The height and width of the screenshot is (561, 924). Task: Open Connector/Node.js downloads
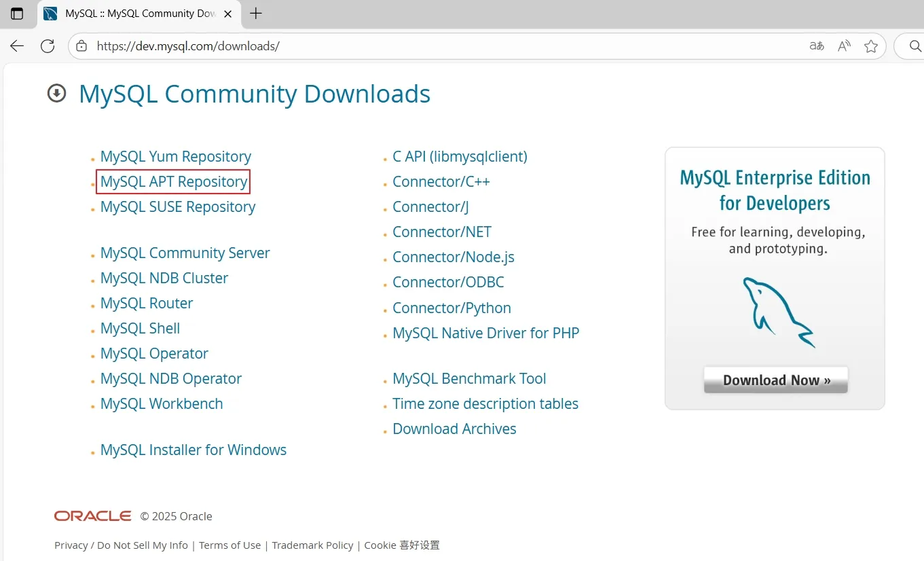click(x=454, y=257)
